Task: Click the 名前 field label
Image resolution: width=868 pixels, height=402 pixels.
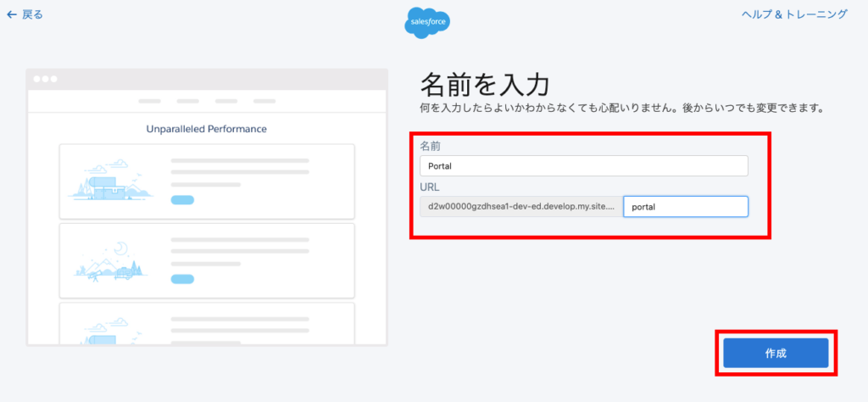Action: (x=430, y=147)
